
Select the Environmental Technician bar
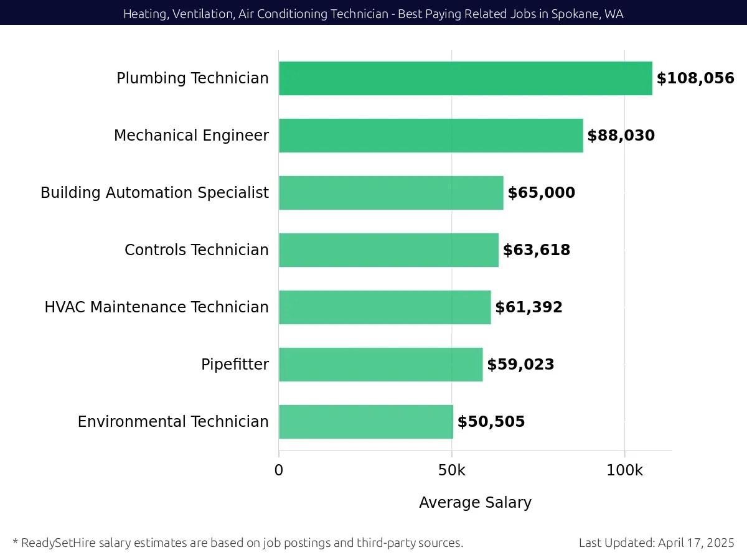pyautogui.click(x=366, y=422)
